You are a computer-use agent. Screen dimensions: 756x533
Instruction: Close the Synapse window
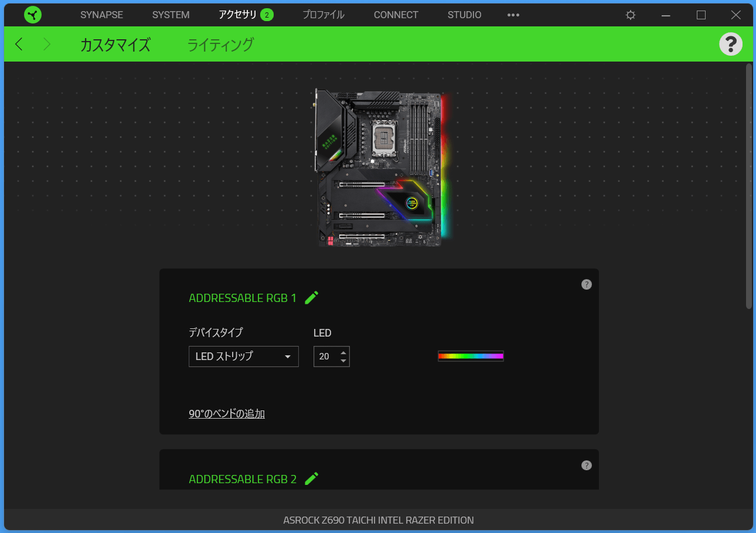click(x=736, y=15)
